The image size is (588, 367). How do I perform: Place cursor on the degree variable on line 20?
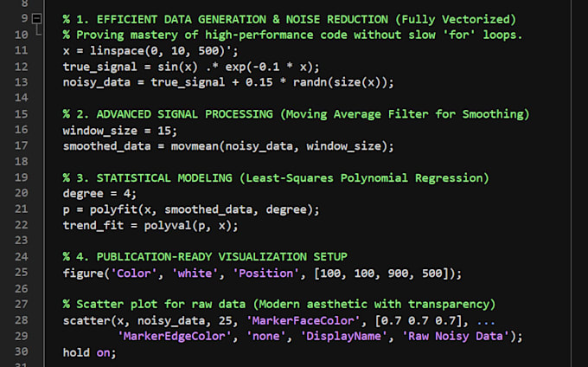click(83, 194)
